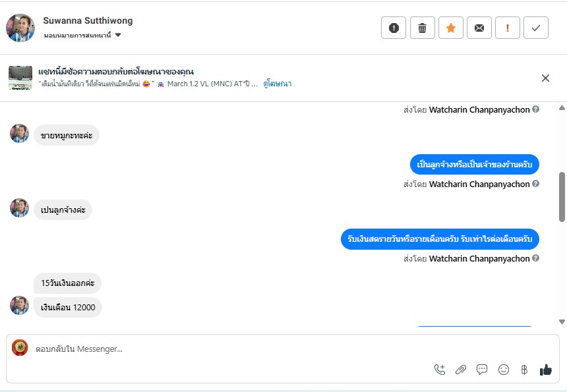The height and width of the screenshot is (392, 567).
Task: Click the baht payment request icon
Action: pos(525,370)
